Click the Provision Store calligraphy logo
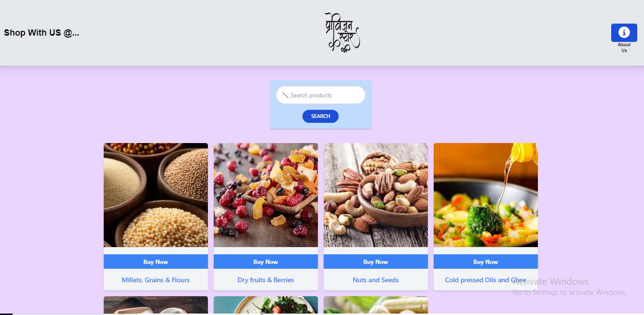Viewport: 644px width, 315px height. [342, 32]
